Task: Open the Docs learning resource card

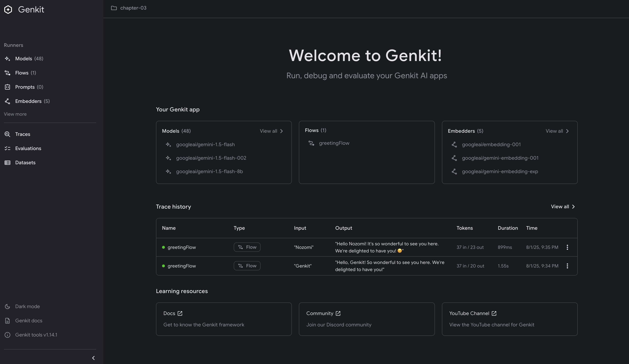Action: pos(224,319)
